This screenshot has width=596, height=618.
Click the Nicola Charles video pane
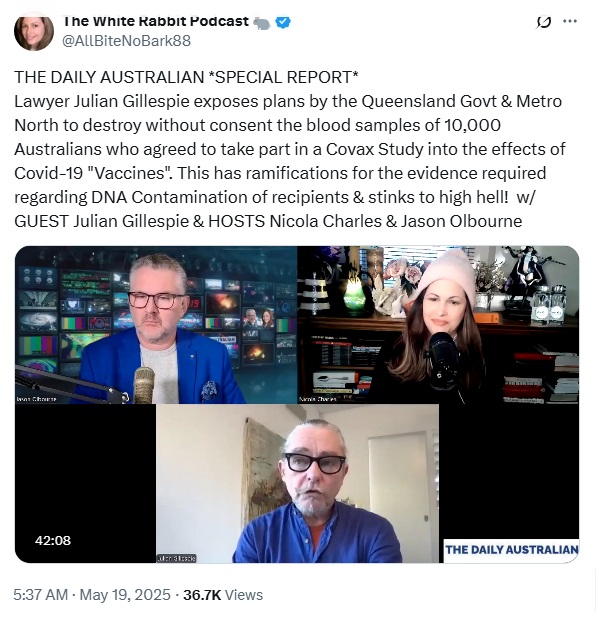438,325
